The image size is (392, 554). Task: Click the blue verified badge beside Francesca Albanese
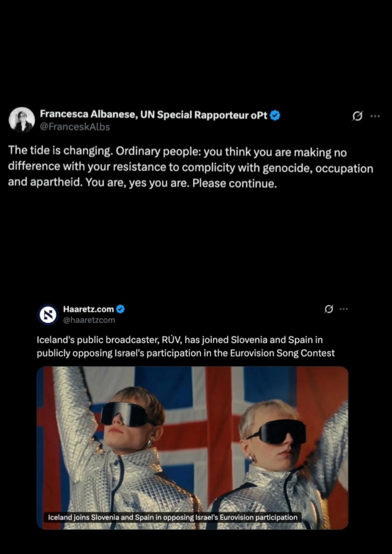275,115
